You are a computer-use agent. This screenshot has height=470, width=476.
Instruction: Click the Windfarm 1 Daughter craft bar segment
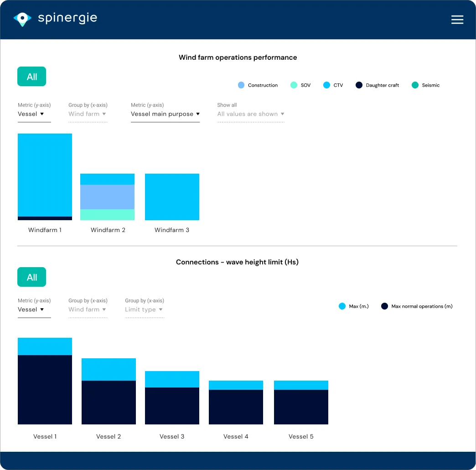(x=45, y=218)
